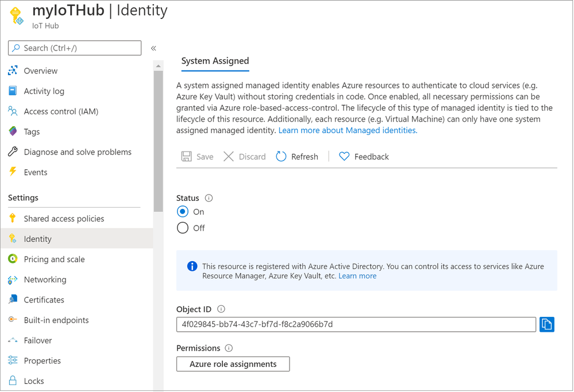Select the Off status radio button
This screenshot has width=574, height=392.
[183, 228]
